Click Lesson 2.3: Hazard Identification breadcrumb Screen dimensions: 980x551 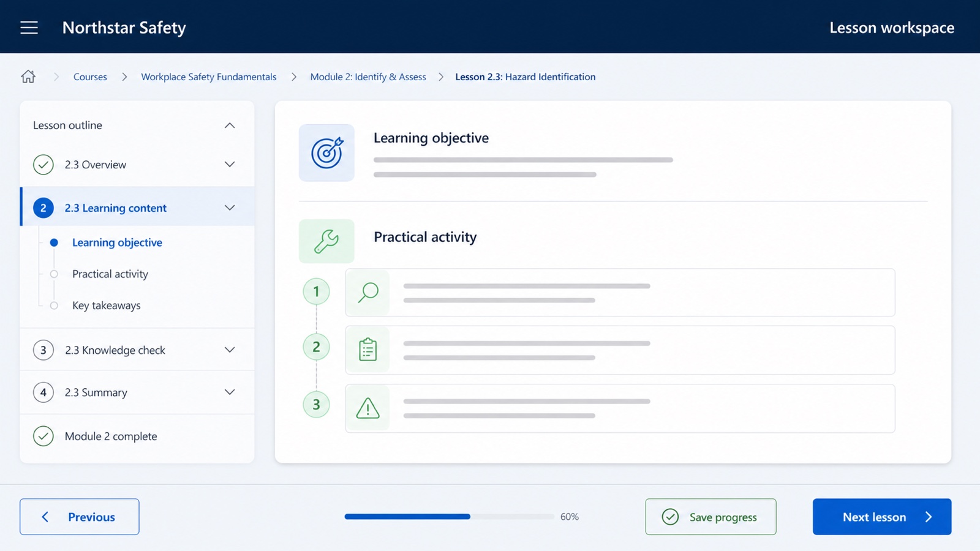pos(525,77)
